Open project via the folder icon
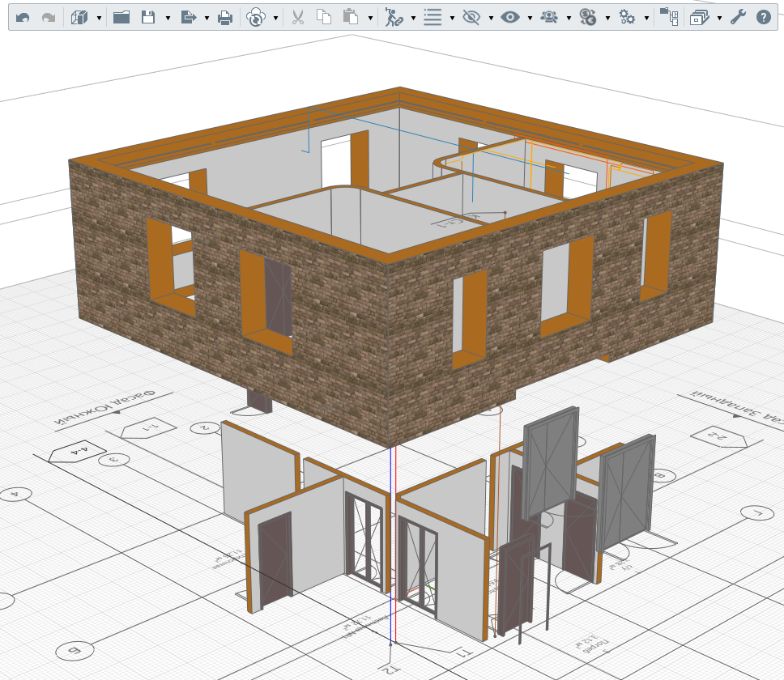 point(121,18)
